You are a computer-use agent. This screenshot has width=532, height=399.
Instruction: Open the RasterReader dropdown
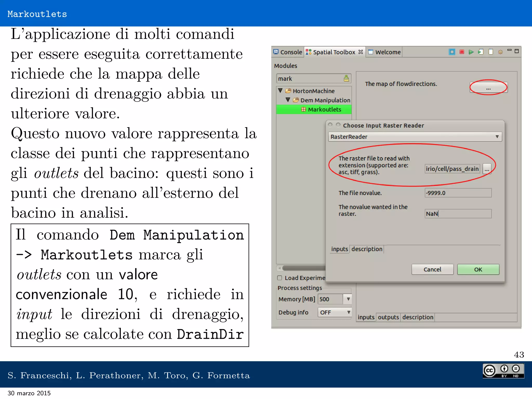[415, 137]
